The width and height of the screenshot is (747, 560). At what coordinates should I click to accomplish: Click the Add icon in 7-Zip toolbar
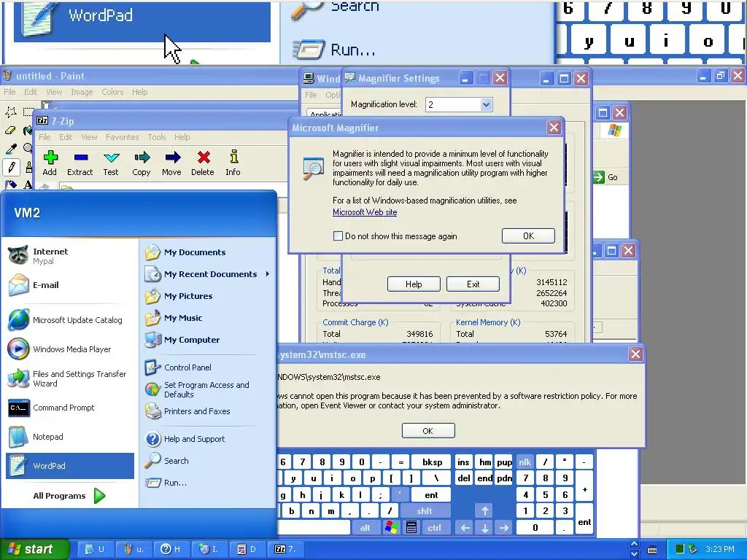point(50,163)
